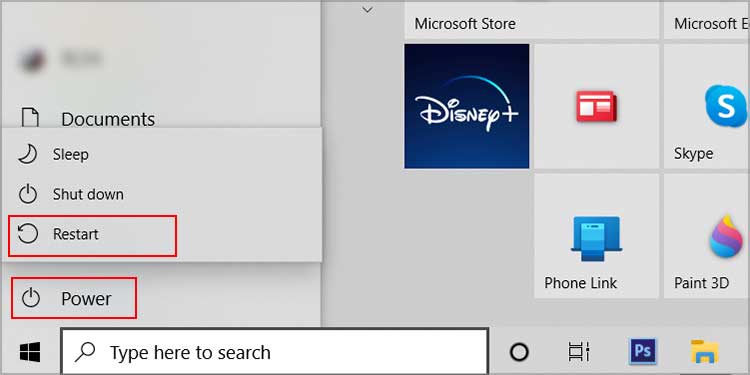750x375 pixels.
Task: Click the blurred user account entry
Action: [x=62, y=59]
